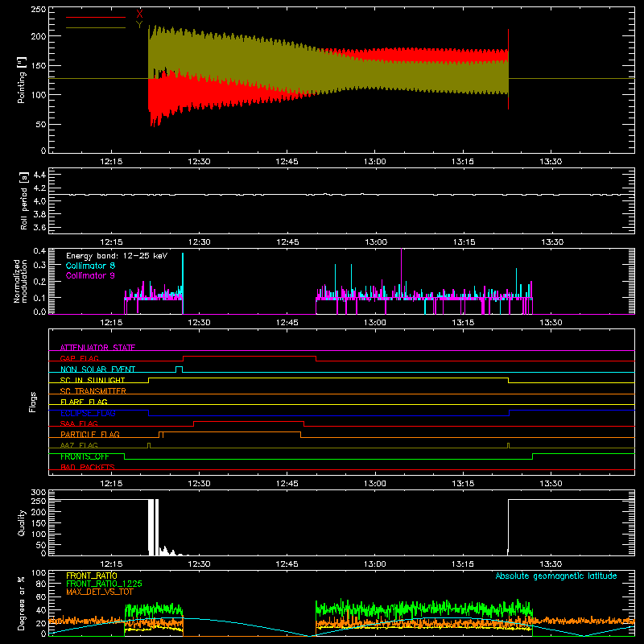Click the green FRONT_RATIO_1225 legend label
The width and height of the screenshot is (644, 644).
click(105, 584)
